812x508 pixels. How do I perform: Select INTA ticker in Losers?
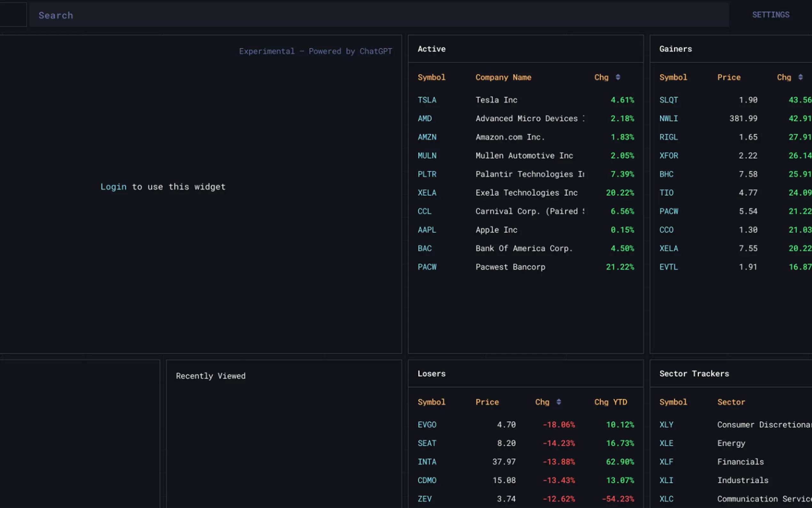point(427,462)
